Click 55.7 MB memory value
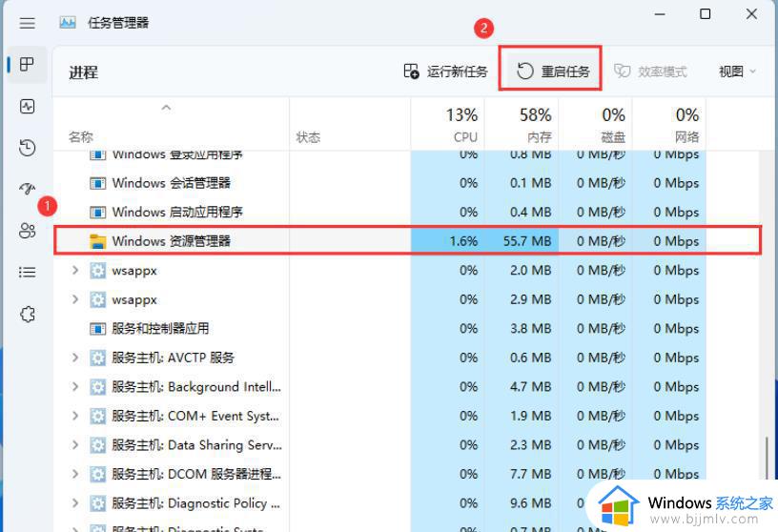The image size is (778, 532). coord(527,241)
